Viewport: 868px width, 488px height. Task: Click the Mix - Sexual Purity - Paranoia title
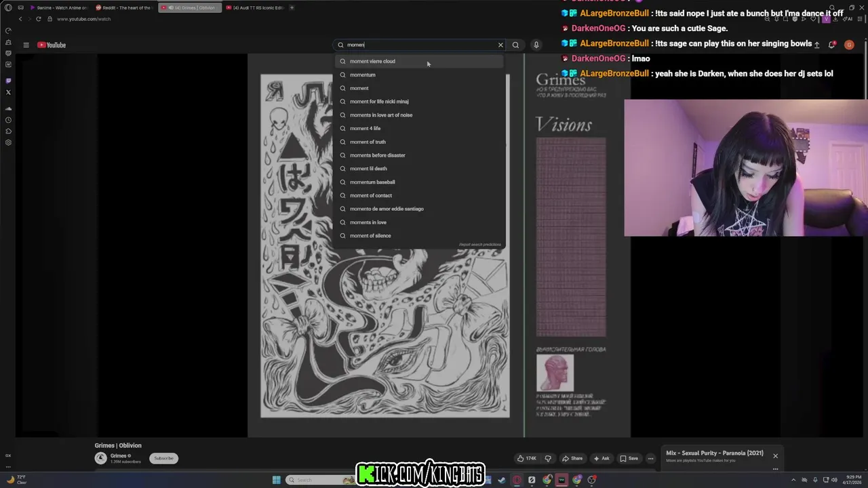[715, 453]
